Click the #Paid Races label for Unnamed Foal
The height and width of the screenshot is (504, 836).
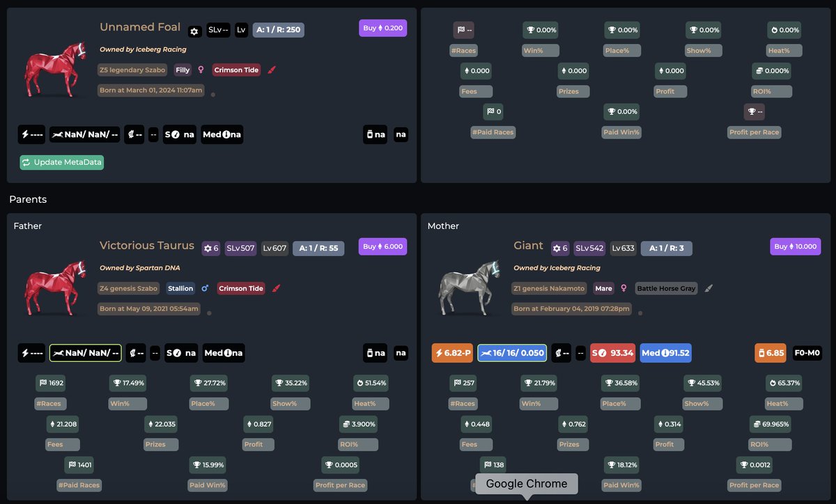point(494,132)
